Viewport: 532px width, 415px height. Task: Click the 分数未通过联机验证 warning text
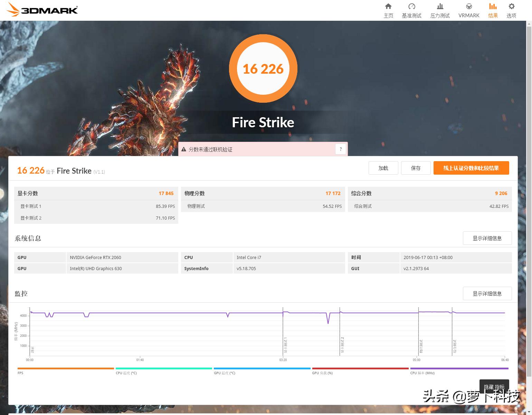pyautogui.click(x=210, y=149)
